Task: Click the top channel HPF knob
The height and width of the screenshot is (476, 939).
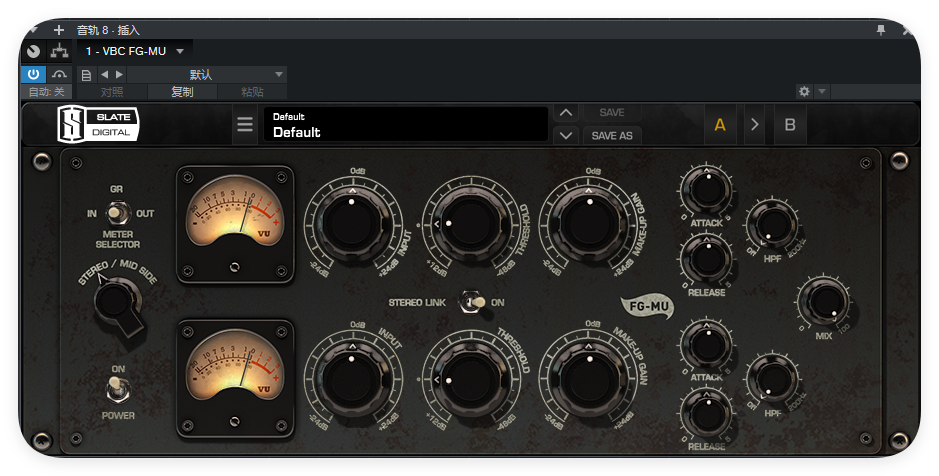Action: [773, 226]
